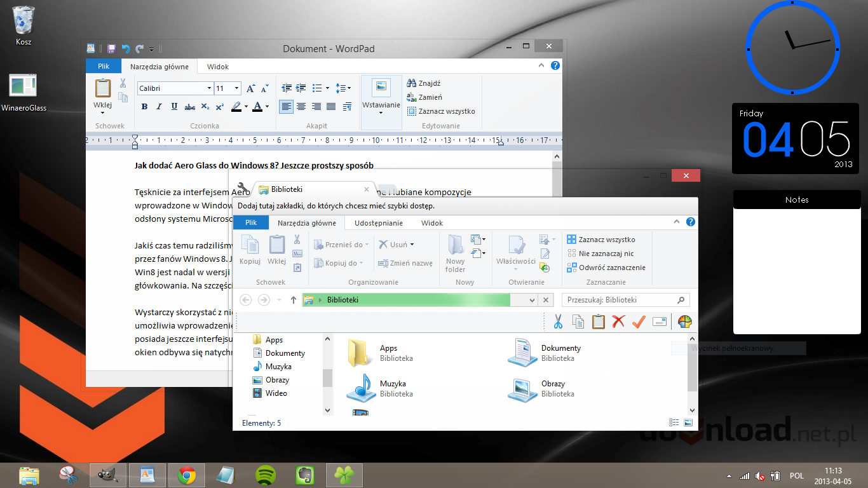Decrease indent in WordPad Akapit group
Viewport: 868px width, 488px height.
287,88
